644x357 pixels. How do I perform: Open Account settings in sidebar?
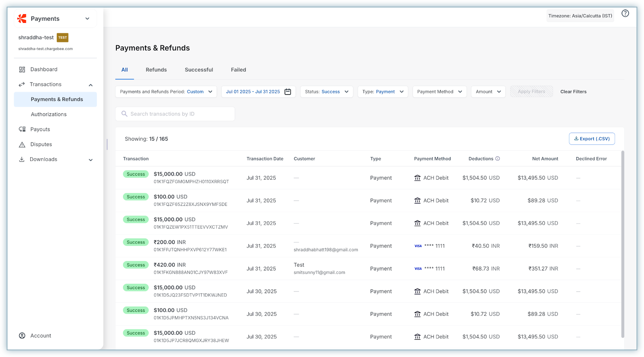click(x=41, y=336)
